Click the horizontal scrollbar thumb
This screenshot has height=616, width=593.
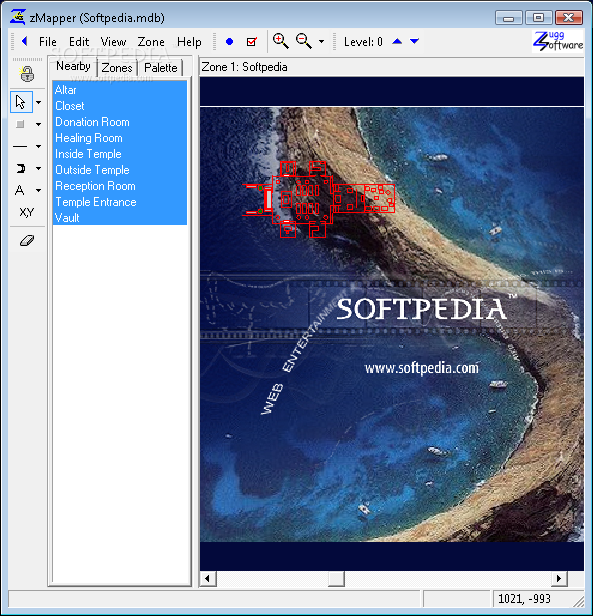coord(336,579)
